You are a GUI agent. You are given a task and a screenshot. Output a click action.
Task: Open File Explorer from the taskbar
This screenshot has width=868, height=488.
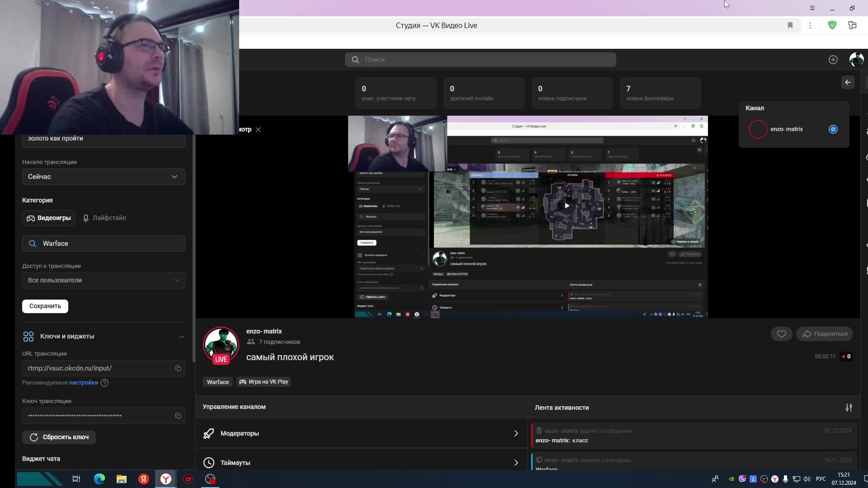click(x=122, y=479)
